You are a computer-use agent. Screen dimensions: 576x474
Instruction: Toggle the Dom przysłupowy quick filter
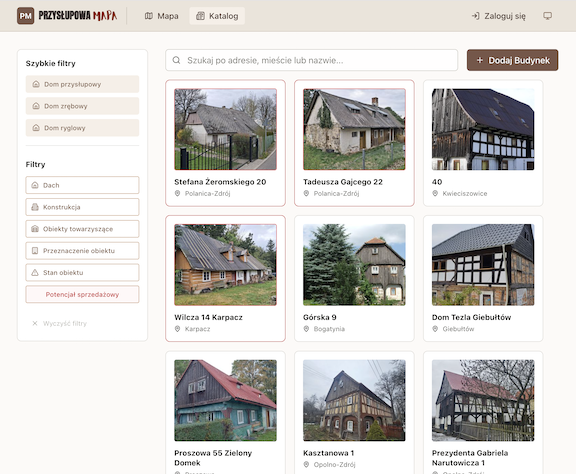pyautogui.click(x=82, y=84)
